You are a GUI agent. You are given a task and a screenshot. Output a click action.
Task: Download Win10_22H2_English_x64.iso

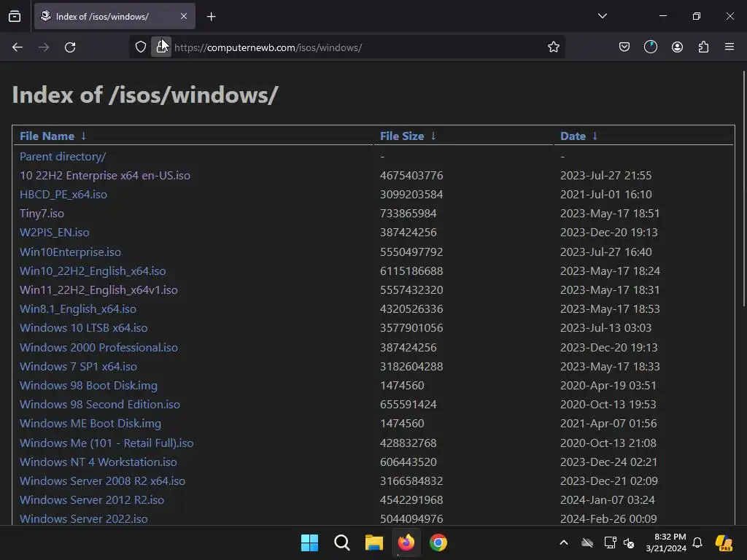[x=93, y=271]
